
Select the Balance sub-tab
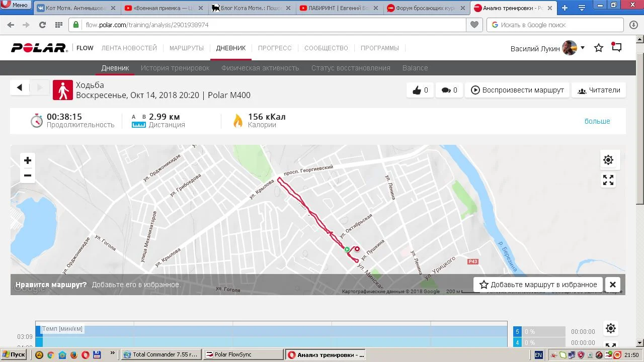(415, 68)
